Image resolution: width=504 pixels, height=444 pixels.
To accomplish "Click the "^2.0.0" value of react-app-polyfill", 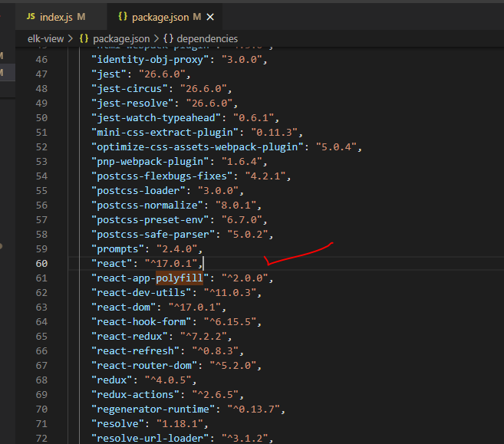I will 245,278.
